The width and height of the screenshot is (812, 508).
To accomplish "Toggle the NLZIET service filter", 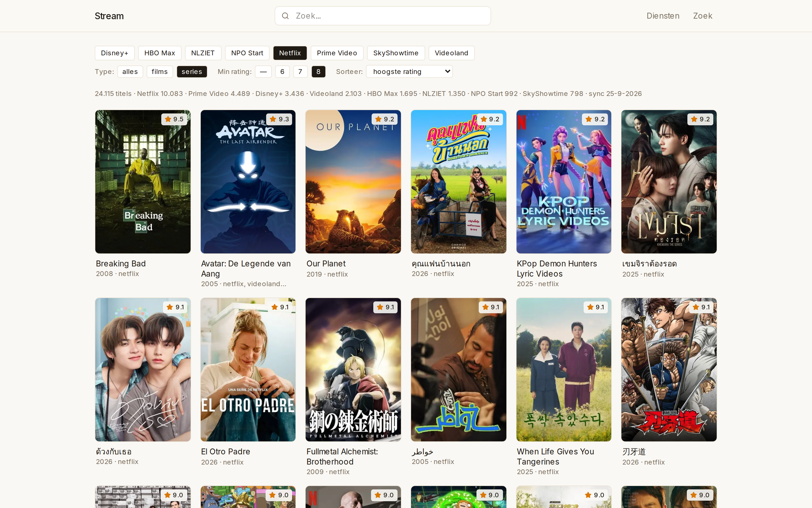I will pyautogui.click(x=203, y=53).
